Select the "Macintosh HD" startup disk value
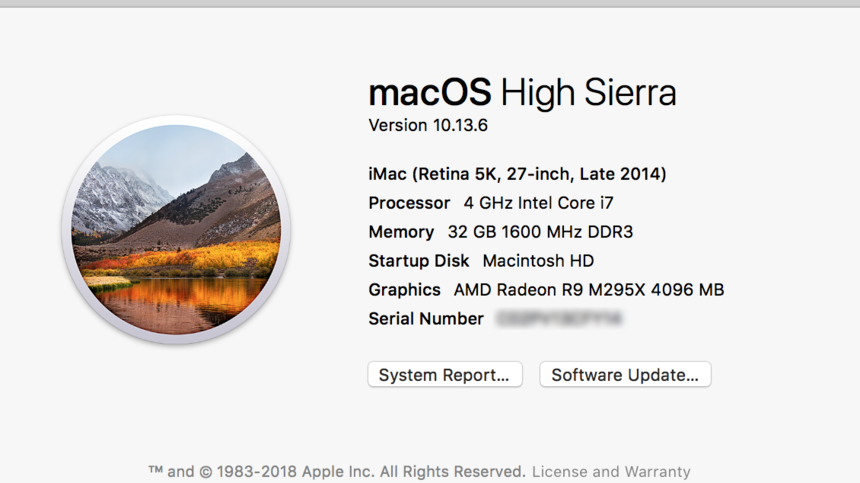Screen dimensions: 860x483 click(538, 260)
